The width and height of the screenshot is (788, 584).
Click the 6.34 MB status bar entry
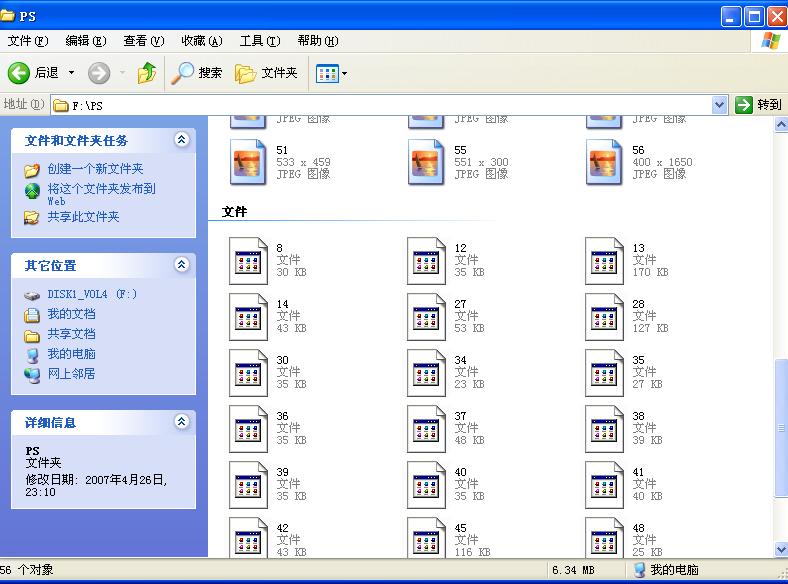click(x=573, y=570)
